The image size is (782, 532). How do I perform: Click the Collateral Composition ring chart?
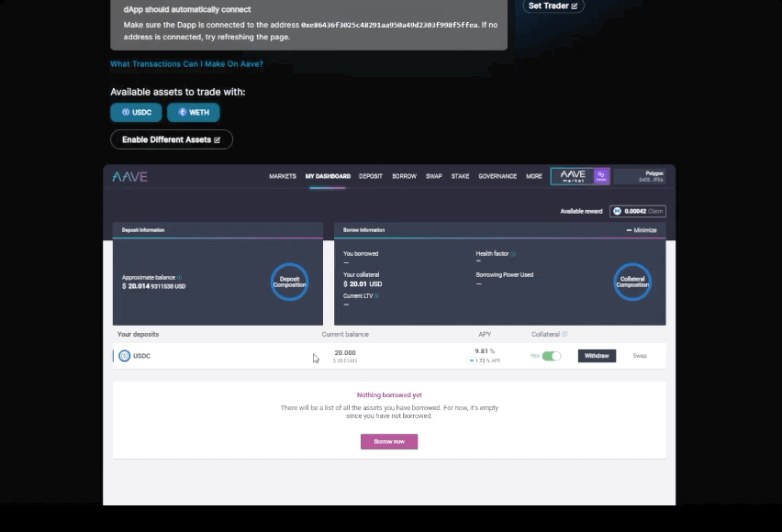click(x=632, y=282)
